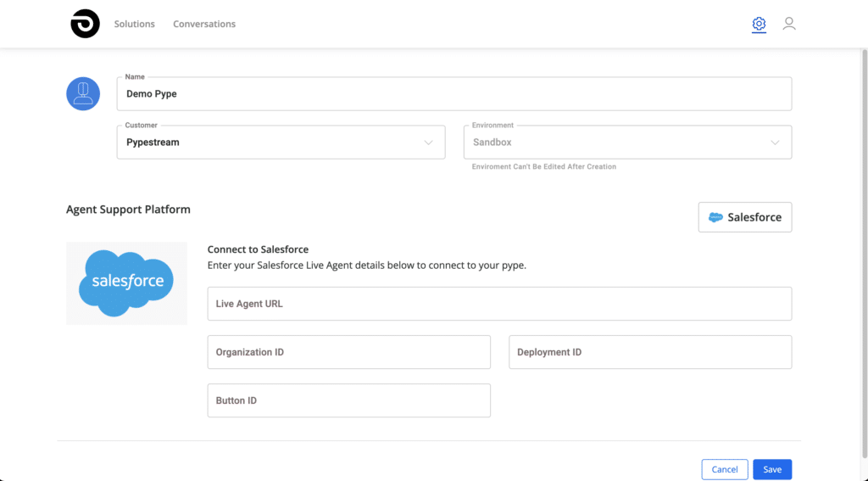Click the 'Enter your Salesforce Live Agent details' text
This screenshot has width=868, height=481.
366,266
